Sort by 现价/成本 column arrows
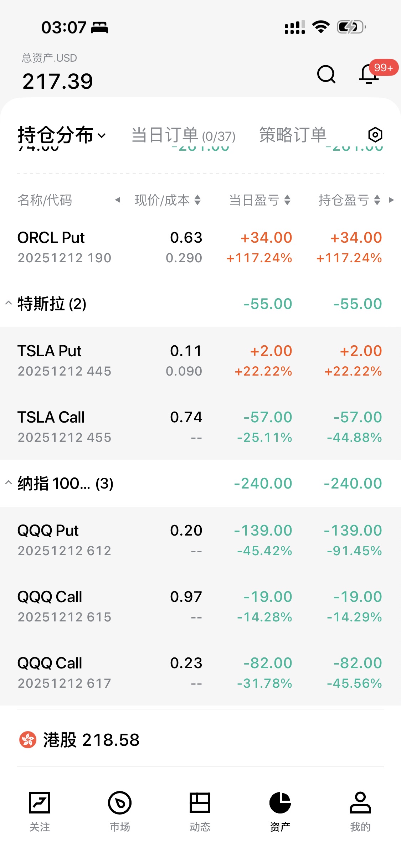The width and height of the screenshot is (401, 868). click(x=197, y=200)
